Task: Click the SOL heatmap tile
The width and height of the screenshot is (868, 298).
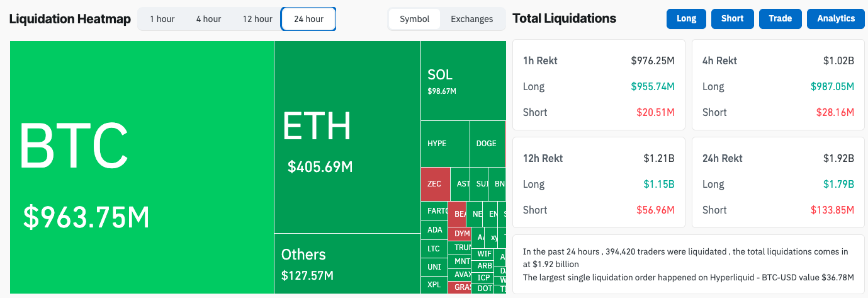Action: (463, 81)
